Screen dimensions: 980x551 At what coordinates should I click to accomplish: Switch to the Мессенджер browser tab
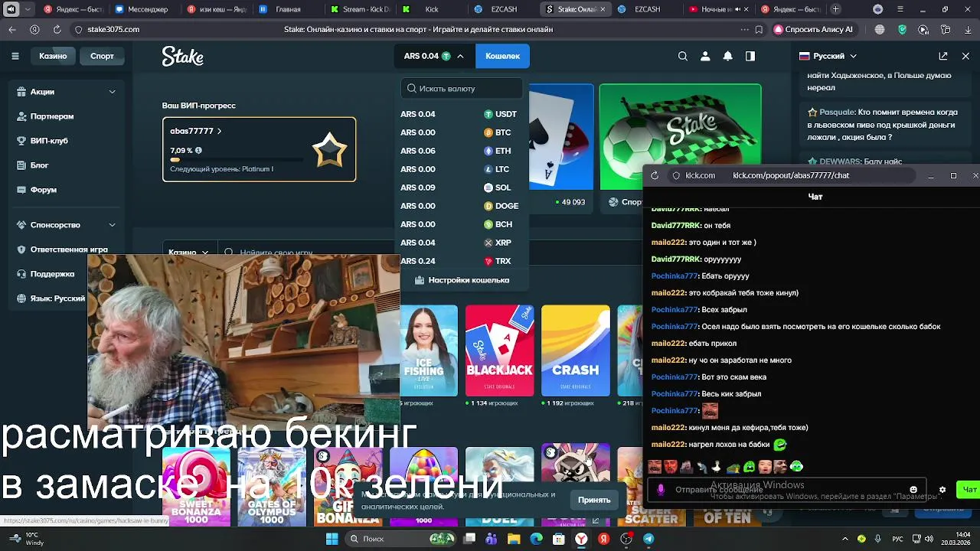pos(141,9)
